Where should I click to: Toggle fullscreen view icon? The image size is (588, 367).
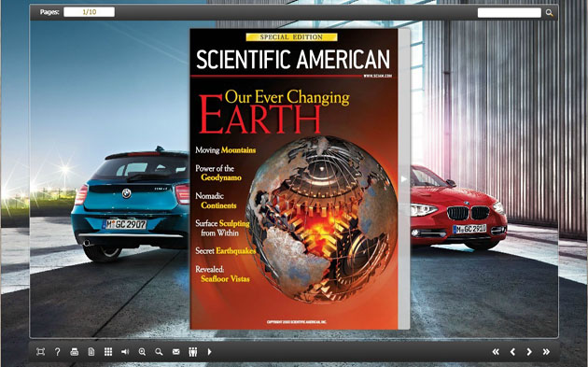click(x=40, y=352)
